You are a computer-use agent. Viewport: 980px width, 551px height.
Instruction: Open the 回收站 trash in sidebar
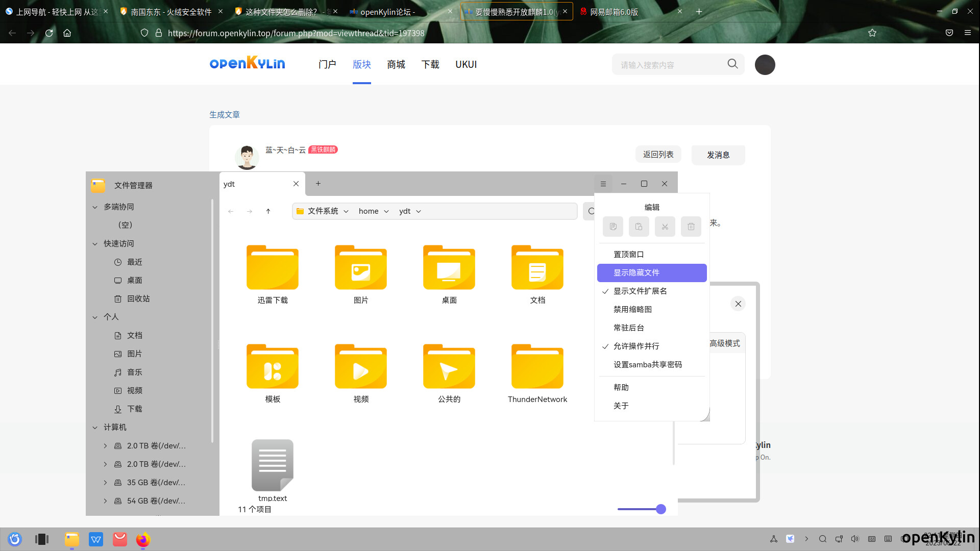(138, 298)
